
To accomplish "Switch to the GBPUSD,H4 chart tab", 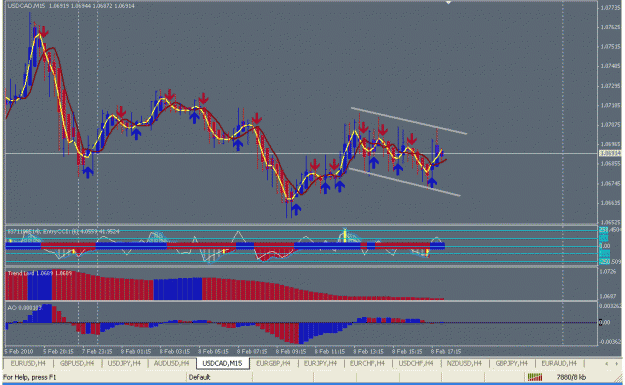I will tap(77, 363).
